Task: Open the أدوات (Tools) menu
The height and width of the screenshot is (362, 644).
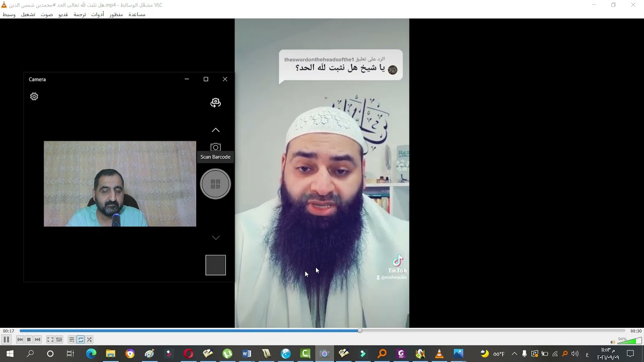Action: (x=98, y=15)
